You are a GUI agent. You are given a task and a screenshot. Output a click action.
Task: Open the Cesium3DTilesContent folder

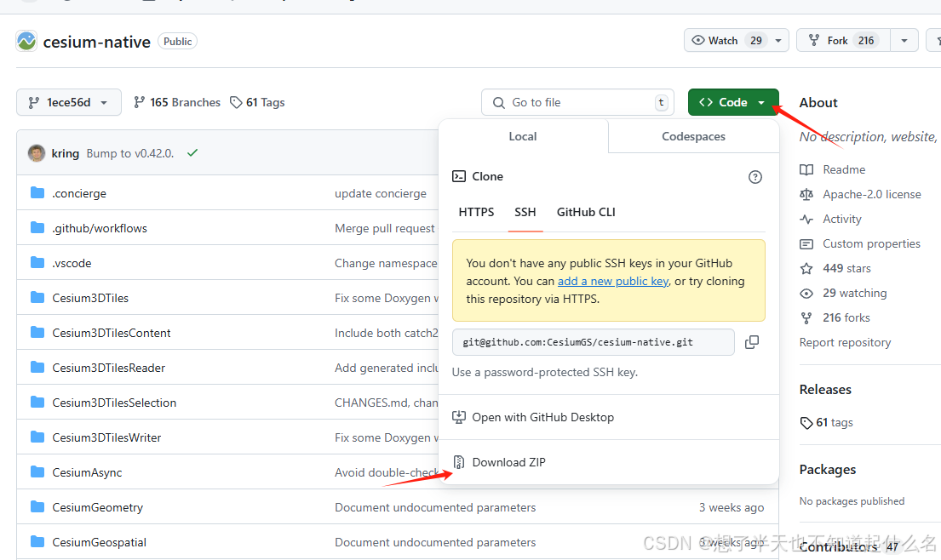coord(111,333)
